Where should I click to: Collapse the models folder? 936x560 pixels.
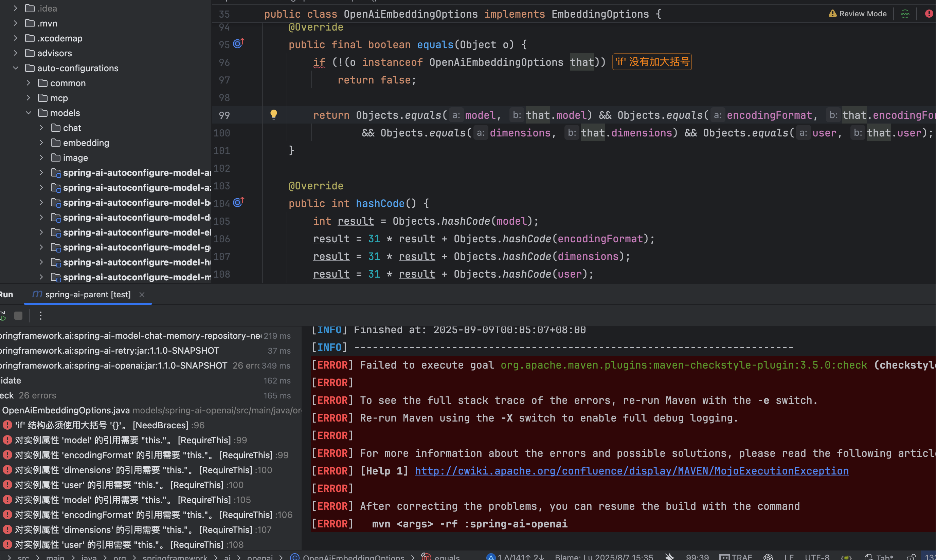click(28, 113)
